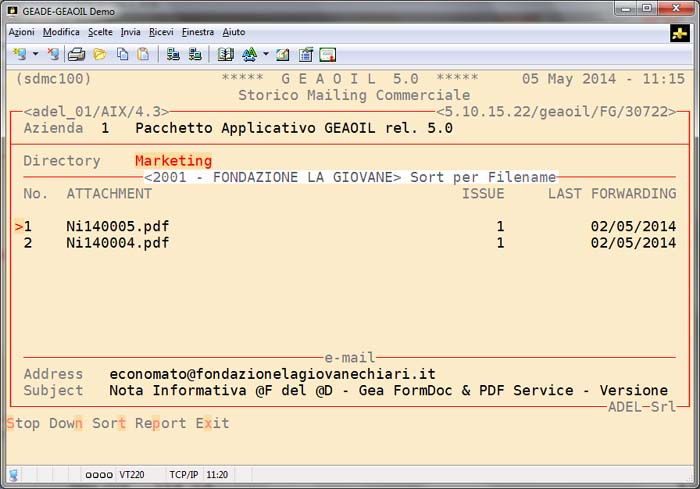Click the printer icon in toolbar
The height and width of the screenshot is (489, 700).
click(x=76, y=54)
